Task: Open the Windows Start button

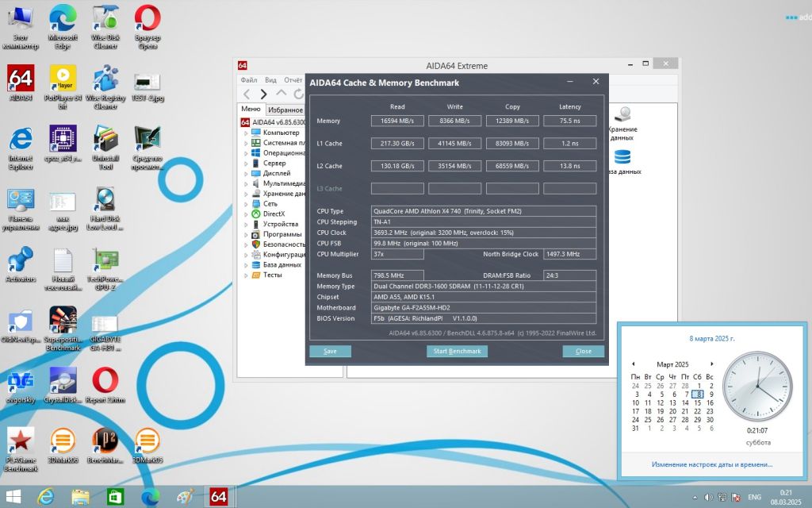Action: coord(13,497)
